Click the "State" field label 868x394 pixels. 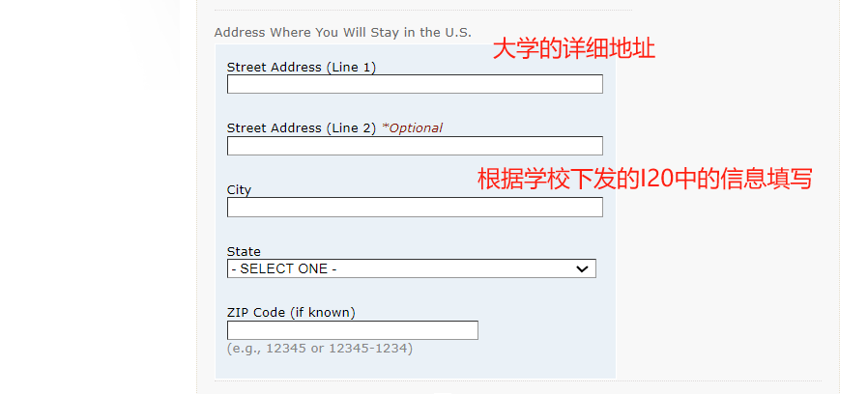244,252
